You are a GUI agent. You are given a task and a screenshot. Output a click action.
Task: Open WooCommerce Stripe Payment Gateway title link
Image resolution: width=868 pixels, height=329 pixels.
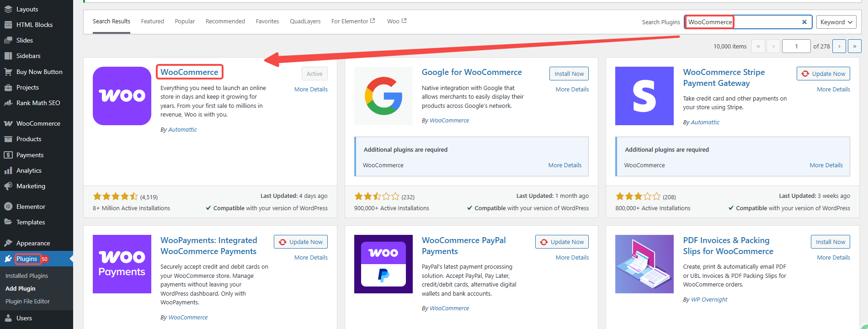(724, 78)
